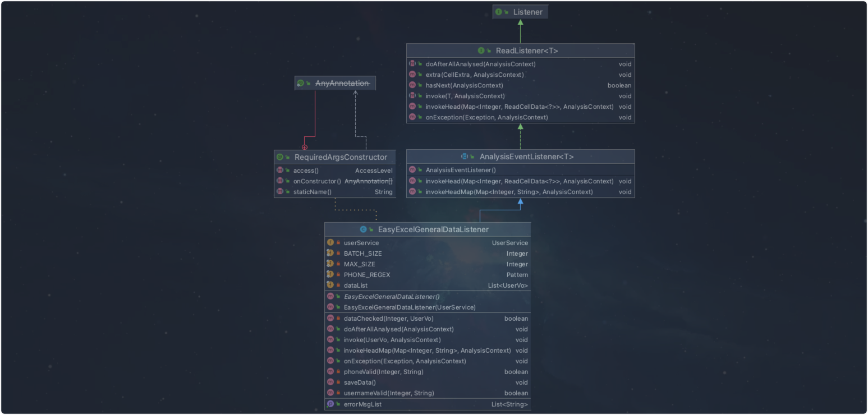The height and width of the screenshot is (415, 868).
Task: Click the Pattern type of PHONE_REGEX
Action: click(517, 275)
